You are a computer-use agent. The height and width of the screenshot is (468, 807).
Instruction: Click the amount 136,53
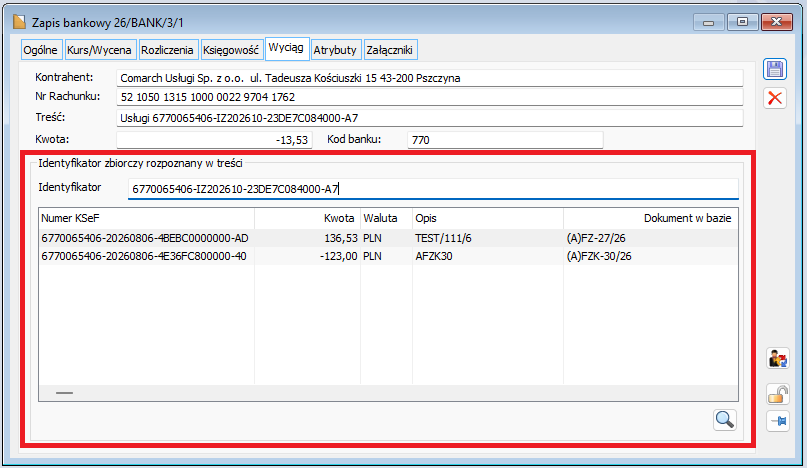(340, 238)
